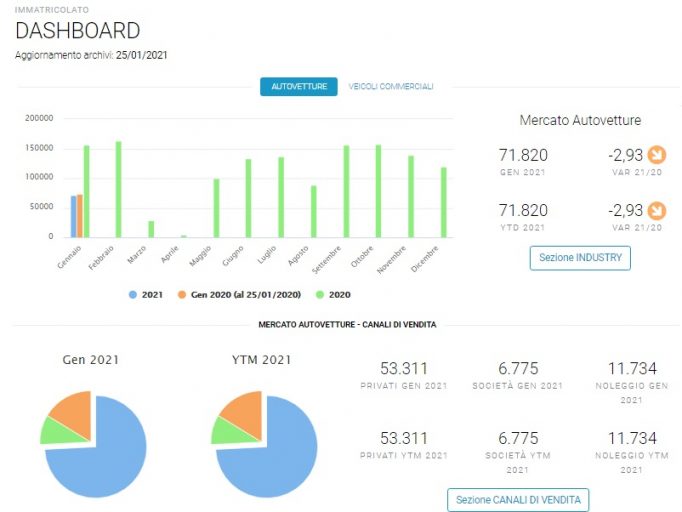The width and height of the screenshot is (682, 512).
Task: Click the Gennaio axis label
Action: 69,257
